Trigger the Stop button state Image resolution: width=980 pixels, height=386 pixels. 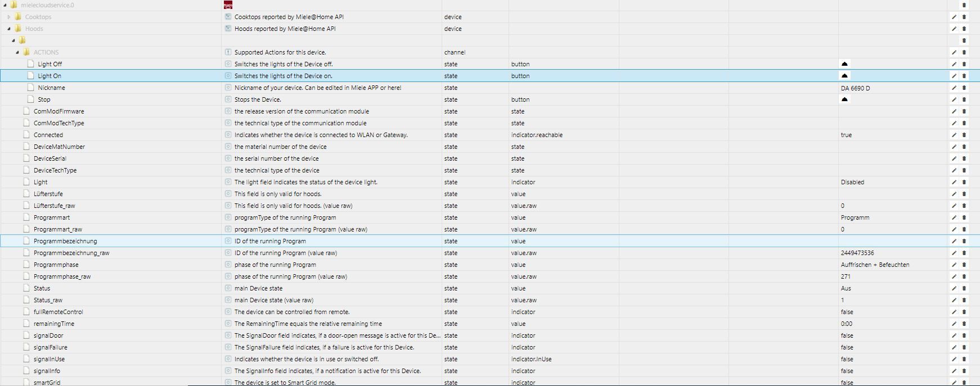tap(844, 99)
